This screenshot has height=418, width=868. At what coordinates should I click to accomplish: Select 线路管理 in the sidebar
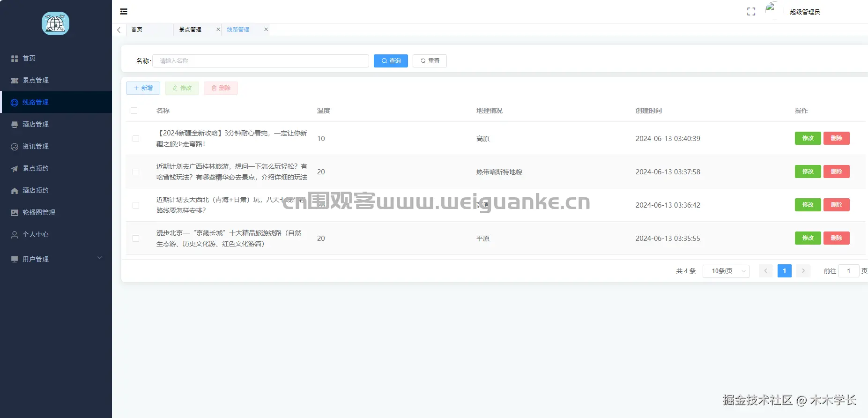click(x=56, y=102)
